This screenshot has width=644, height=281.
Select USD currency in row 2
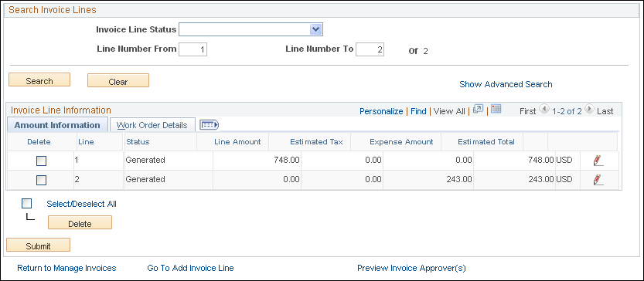coord(564,179)
